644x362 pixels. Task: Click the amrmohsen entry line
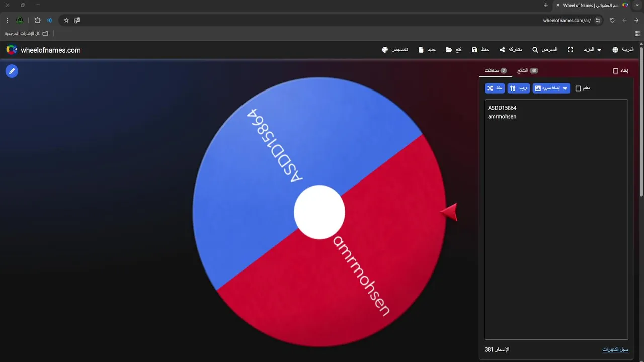tap(502, 116)
